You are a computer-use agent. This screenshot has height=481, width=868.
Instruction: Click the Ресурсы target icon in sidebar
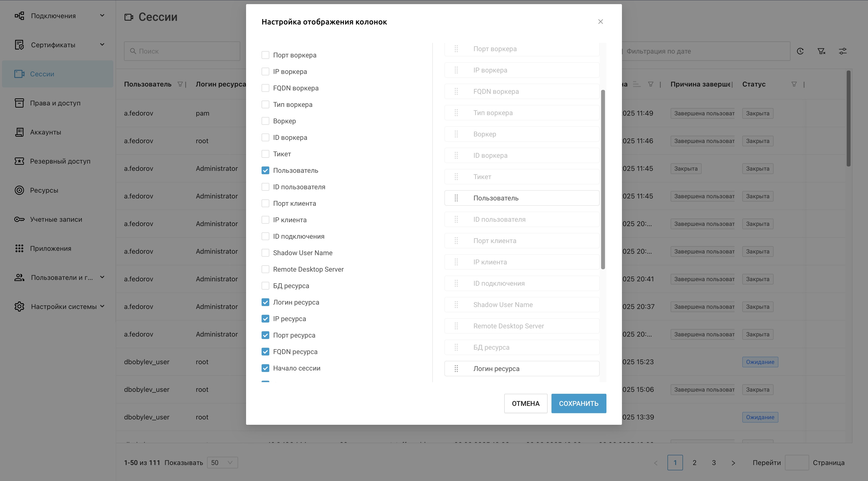[19, 190]
